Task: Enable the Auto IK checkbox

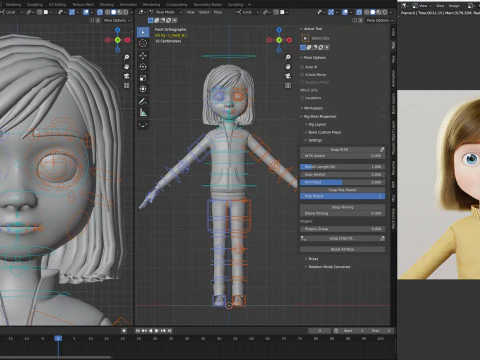Action: (x=302, y=67)
